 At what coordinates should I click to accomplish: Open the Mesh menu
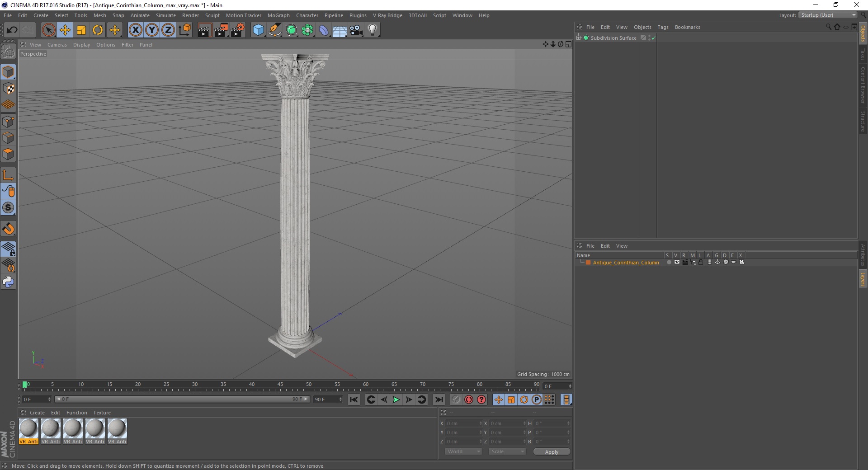(x=99, y=15)
